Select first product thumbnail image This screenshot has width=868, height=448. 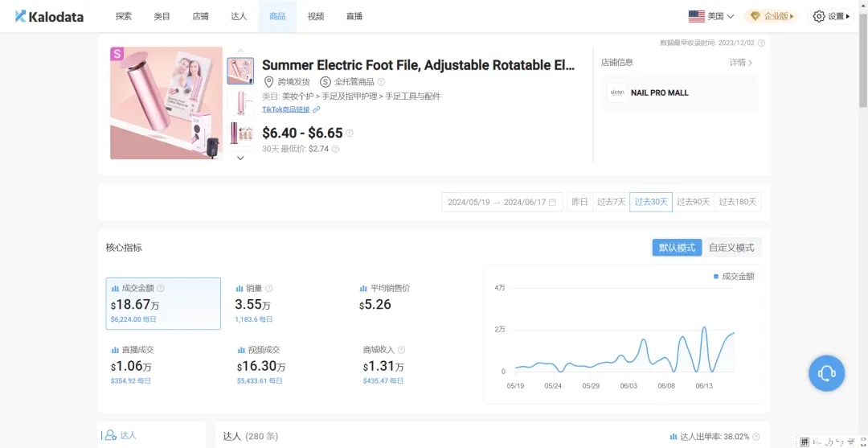[240, 71]
